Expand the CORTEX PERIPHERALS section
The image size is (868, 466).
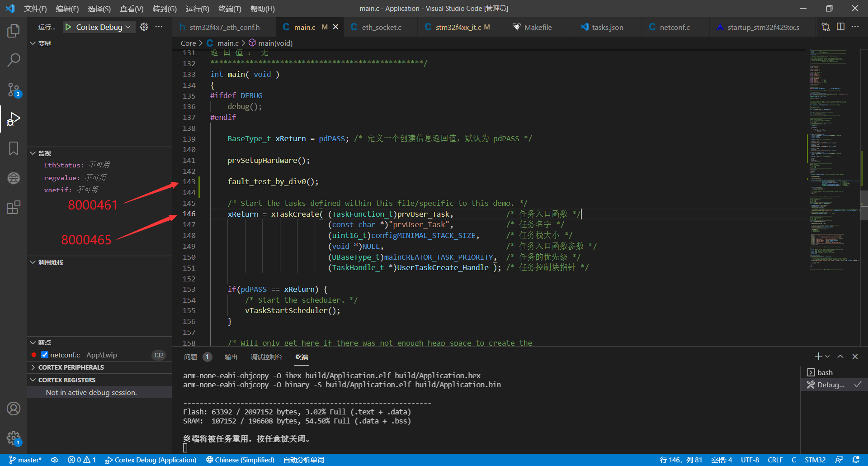click(71, 367)
